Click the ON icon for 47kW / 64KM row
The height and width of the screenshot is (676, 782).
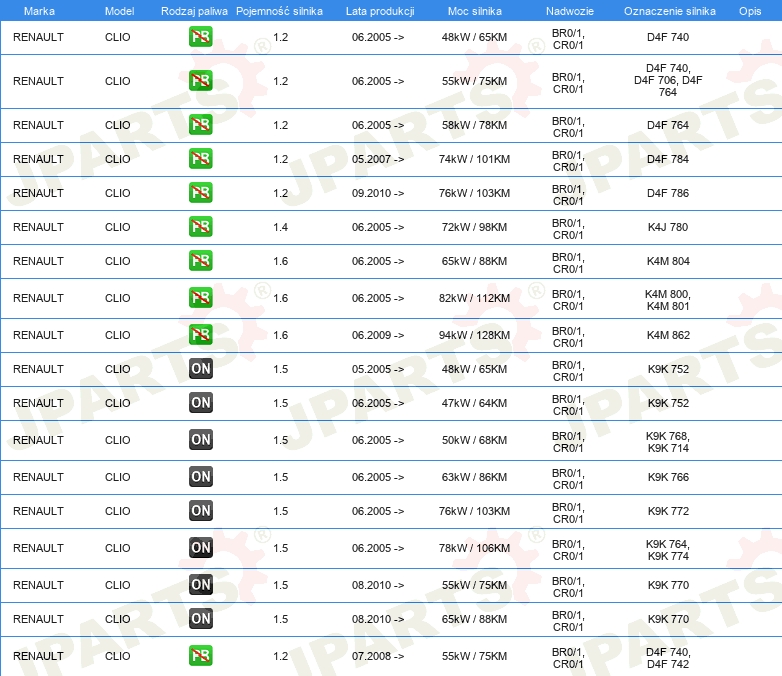click(x=200, y=403)
